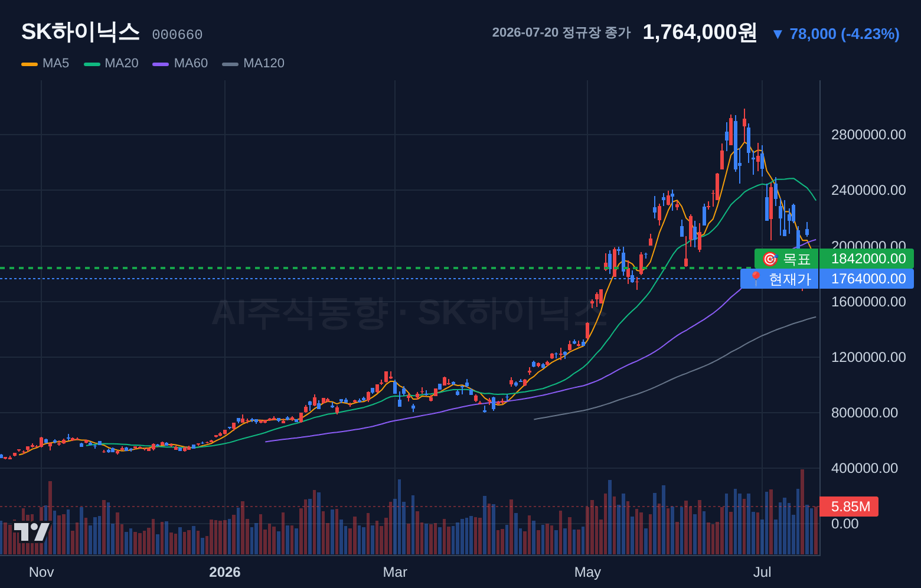The width and height of the screenshot is (921, 588).
Task: Click the pin icon in 현재가 label
Action: (x=756, y=279)
